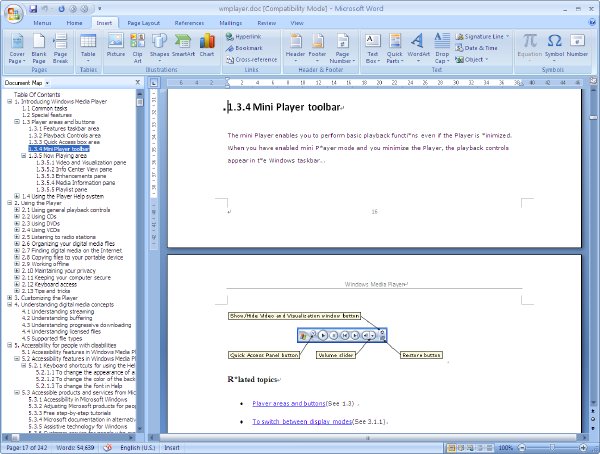
Task: Collapse 1. Introducing Windows Media Player
Action: [10, 101]
